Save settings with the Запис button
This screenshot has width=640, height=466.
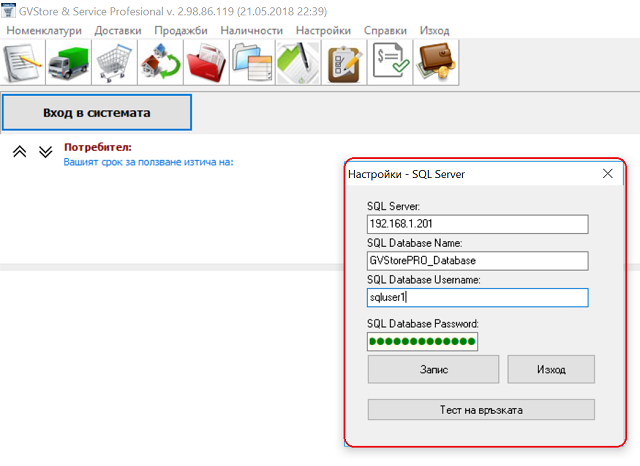coord(433,369)
